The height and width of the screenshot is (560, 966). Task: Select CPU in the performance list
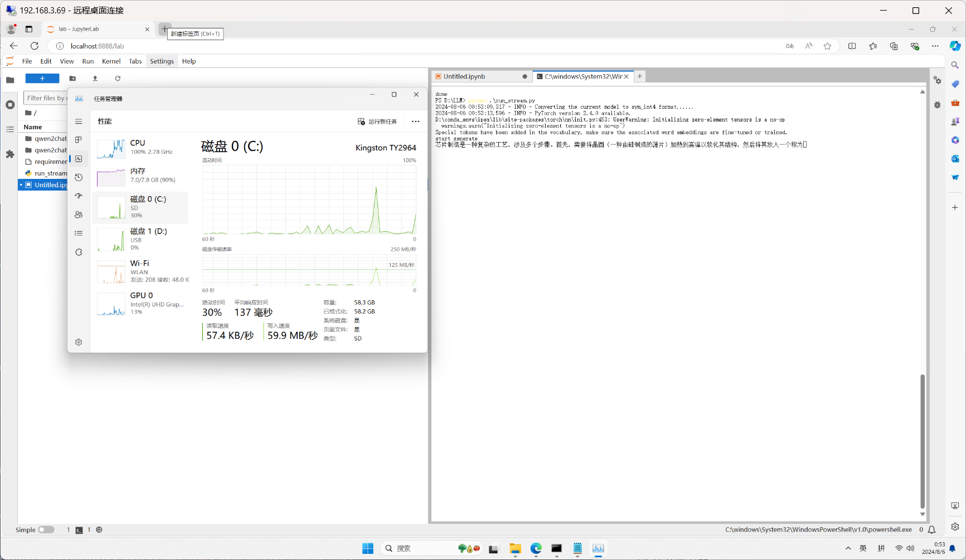(140, 148)
